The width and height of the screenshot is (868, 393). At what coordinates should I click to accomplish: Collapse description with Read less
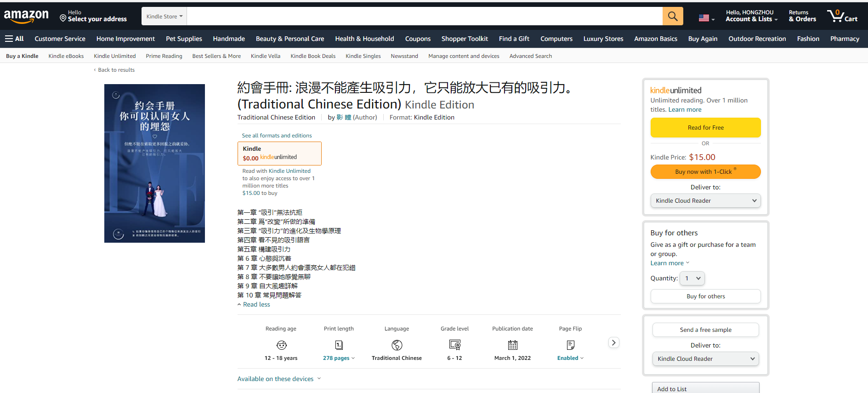coord(254,304)
